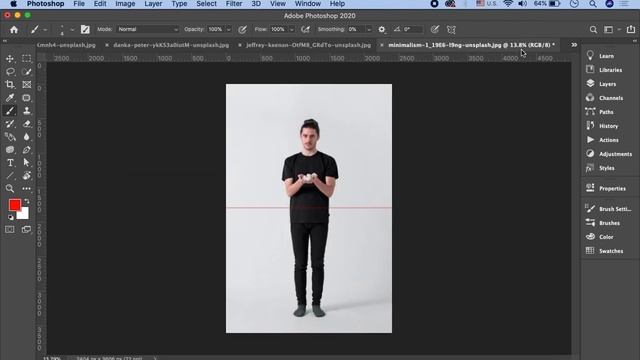
Task: Open the Smoothing dropdown arrow
Action: tap(369, 29)
